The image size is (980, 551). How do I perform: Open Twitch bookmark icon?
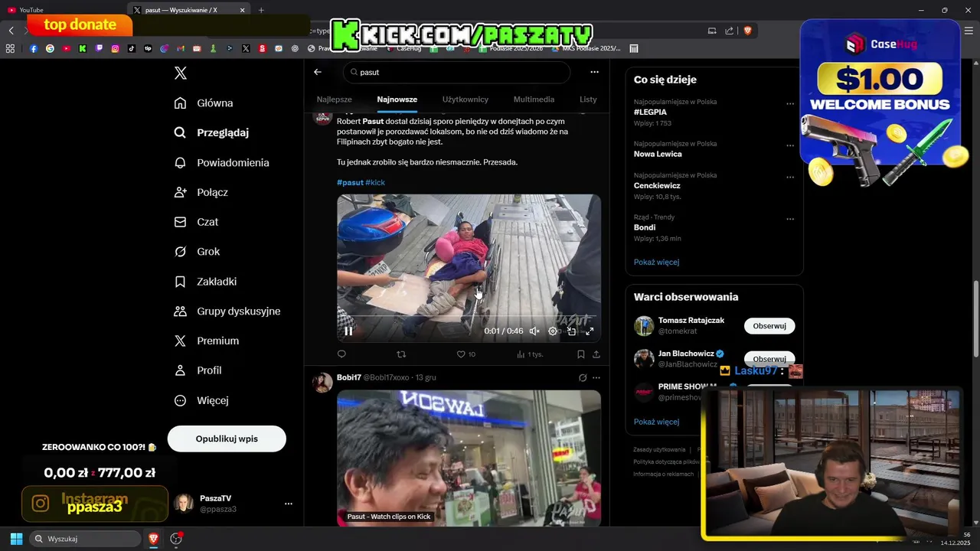(x=99, y=48)
